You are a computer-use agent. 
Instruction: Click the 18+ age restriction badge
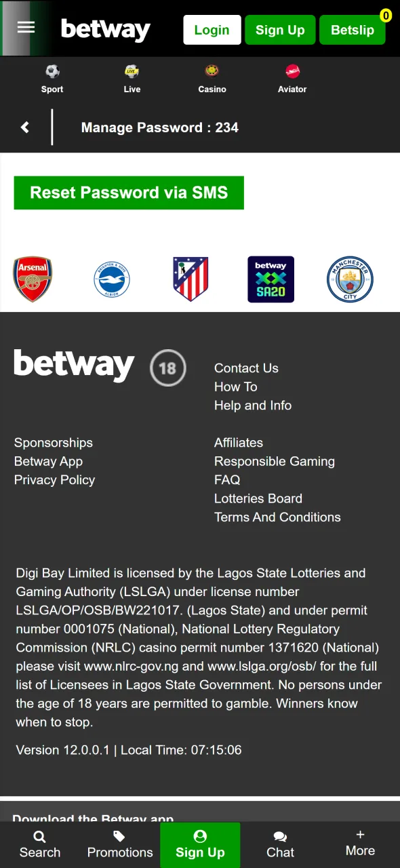click(x=167, y=368)
